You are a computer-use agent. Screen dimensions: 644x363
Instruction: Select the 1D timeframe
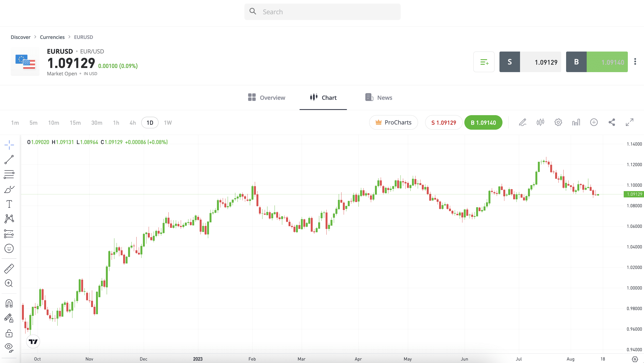point(150,123)
